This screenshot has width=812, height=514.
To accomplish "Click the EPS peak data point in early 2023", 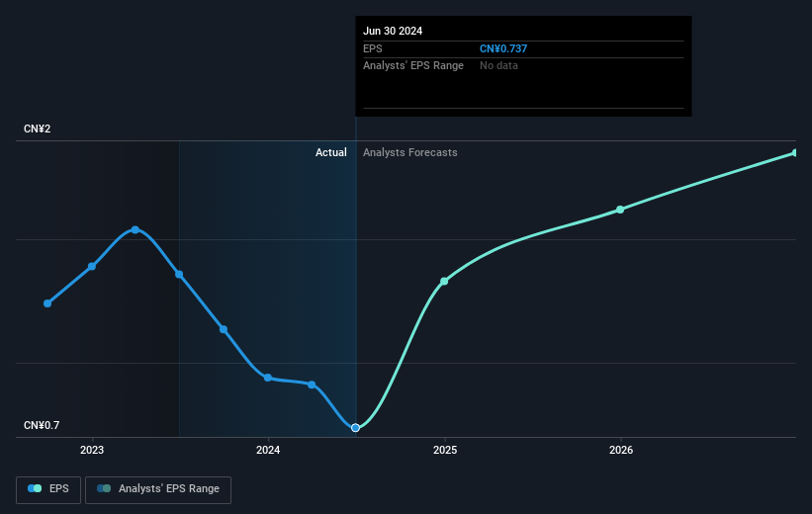I will (135, 230).
